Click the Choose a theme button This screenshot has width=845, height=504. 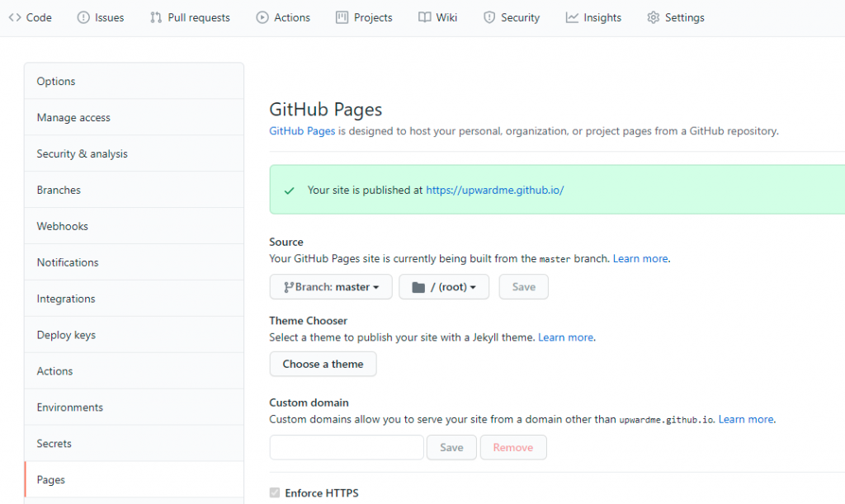click(323, 364)
